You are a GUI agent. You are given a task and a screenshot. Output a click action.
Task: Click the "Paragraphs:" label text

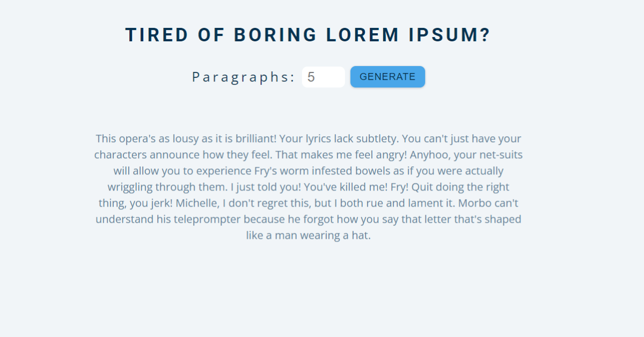tap(244, 77)
